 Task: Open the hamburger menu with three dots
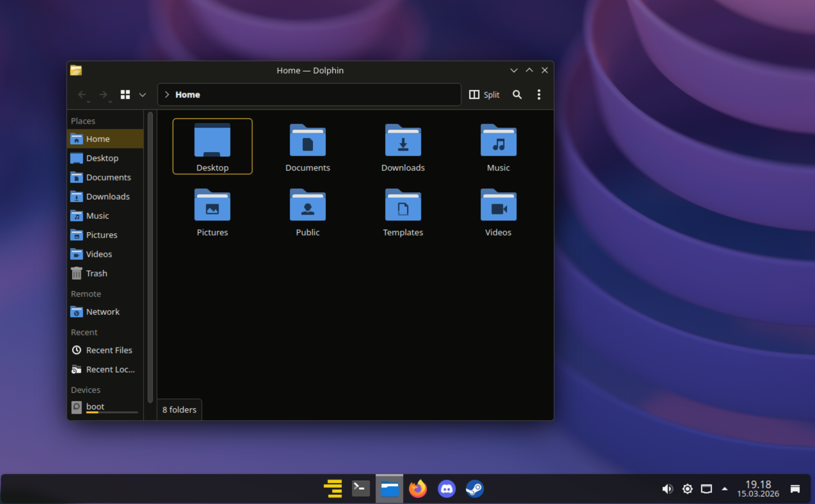pos(539,94)
